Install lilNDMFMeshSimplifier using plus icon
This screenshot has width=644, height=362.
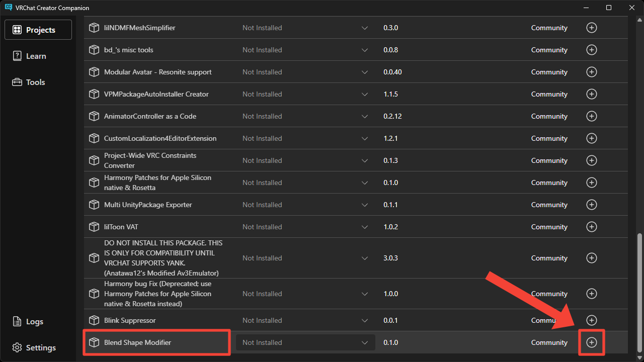tap(592, 28)
